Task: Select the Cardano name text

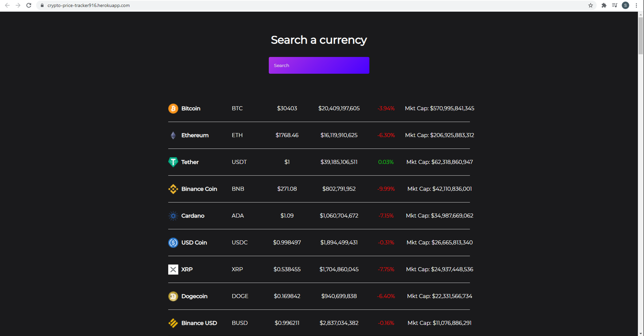Action: [x=193, y=216]
